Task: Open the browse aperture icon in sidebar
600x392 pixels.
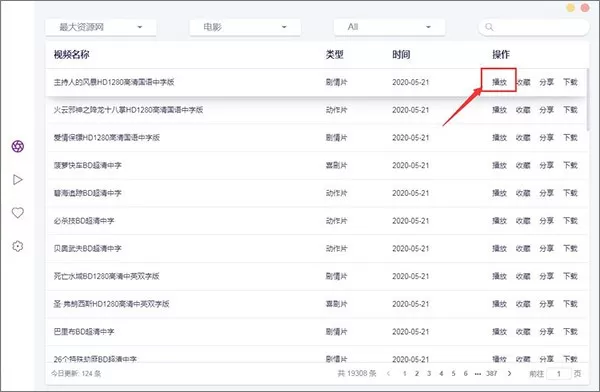Action: (x=18, y=146)
